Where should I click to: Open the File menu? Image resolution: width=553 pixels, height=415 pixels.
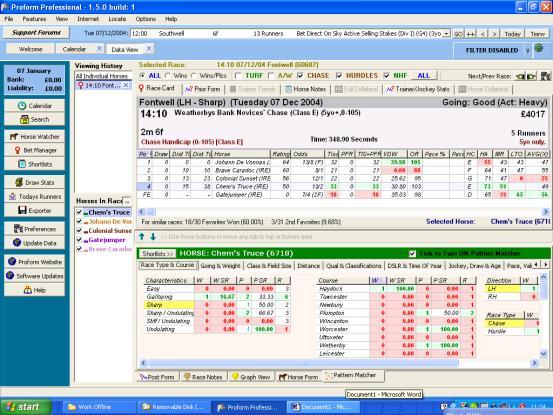(9, 19)
